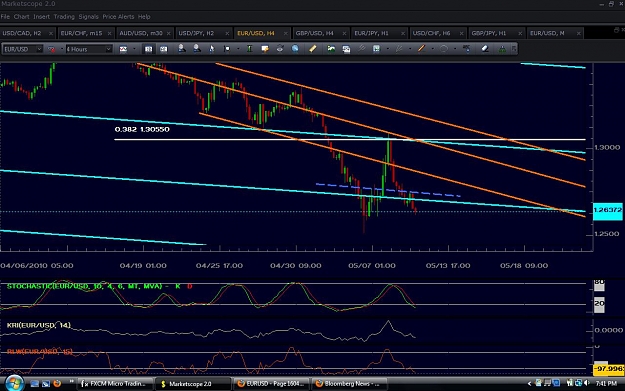Open the Help menu

pos(144,17)
